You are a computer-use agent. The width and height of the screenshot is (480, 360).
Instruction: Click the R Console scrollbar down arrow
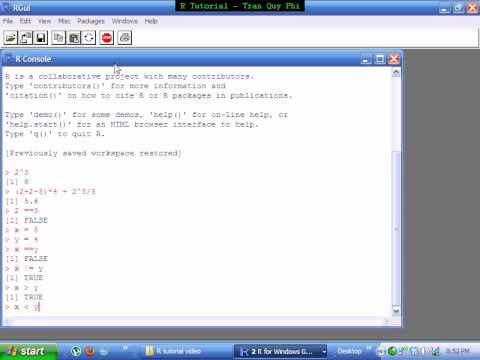click(x=396, y=311)
